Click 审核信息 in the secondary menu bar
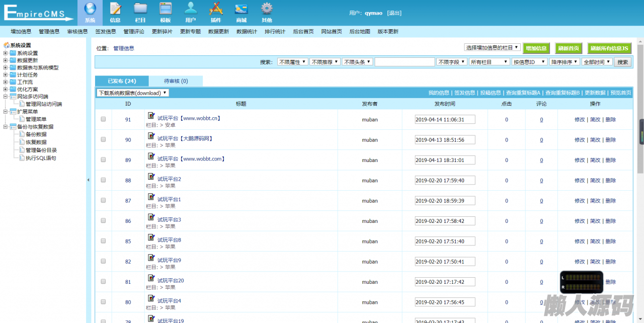Image resolution: width=644 pixels, height=323 pixels. point(77,31)
